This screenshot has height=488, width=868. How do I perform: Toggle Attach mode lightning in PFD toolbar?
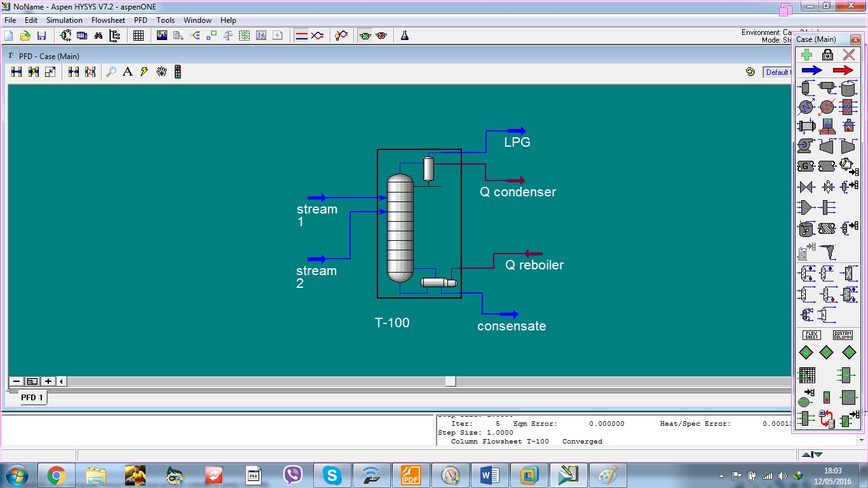pyautogui.click(x=142, y=72)
